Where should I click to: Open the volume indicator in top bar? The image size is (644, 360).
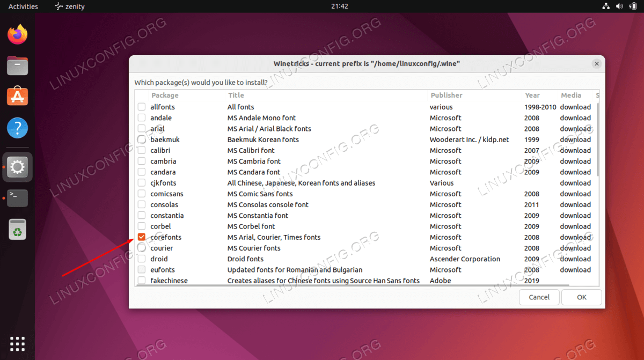click(x=620, y=6)
